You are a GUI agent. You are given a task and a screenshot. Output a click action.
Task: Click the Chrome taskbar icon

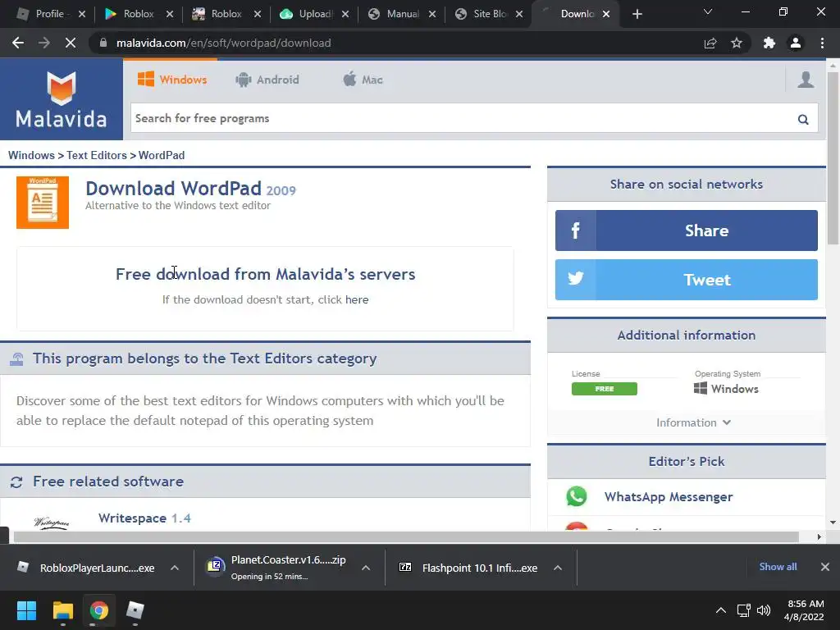[98, 610]
